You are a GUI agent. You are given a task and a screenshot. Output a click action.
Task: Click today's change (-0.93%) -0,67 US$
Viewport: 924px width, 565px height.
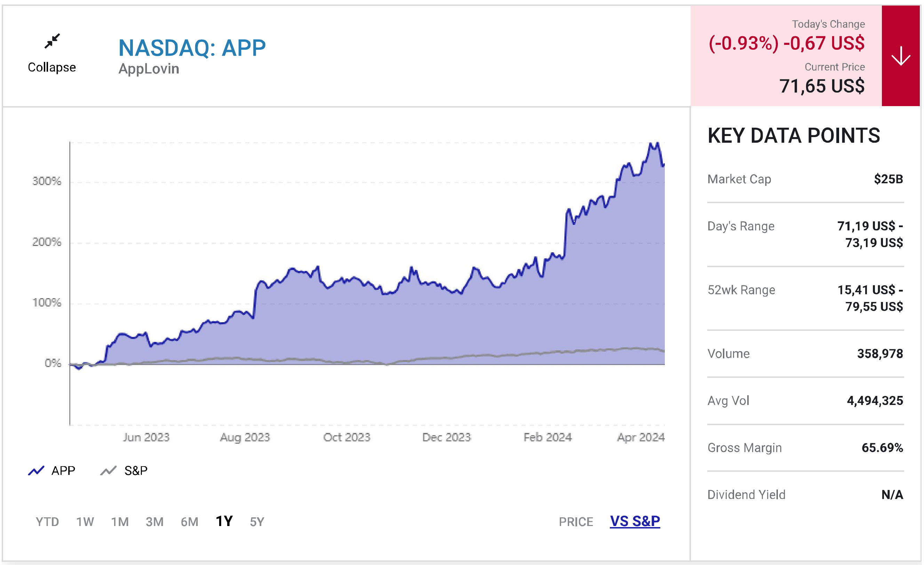[787, 43]
